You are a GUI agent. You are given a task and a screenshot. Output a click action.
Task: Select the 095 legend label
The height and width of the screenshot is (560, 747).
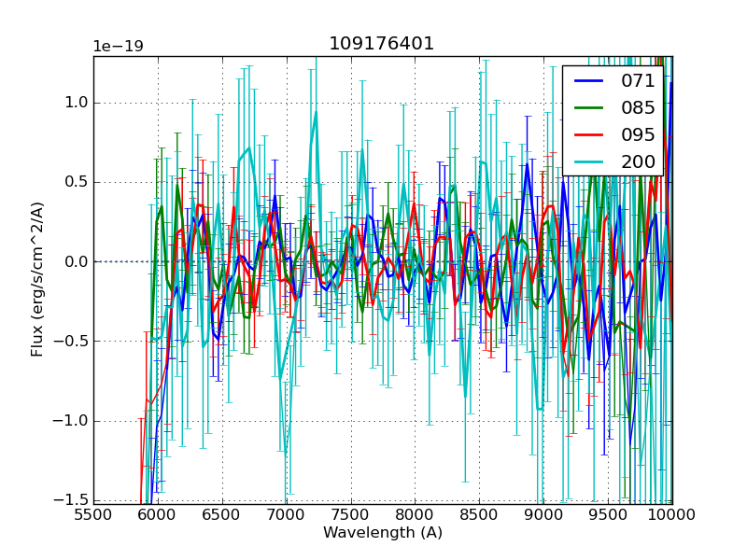tap(638, 134)
